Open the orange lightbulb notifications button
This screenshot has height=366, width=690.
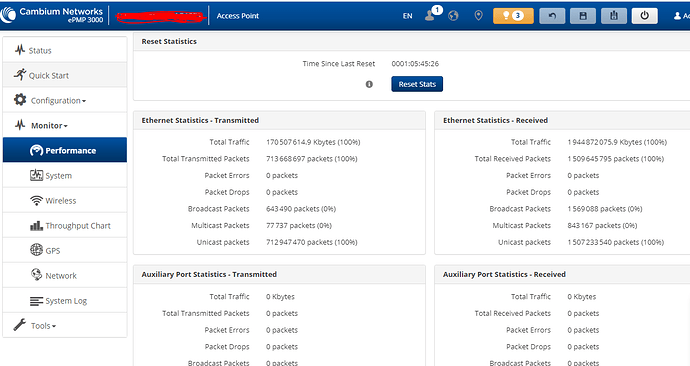[513, 16]
